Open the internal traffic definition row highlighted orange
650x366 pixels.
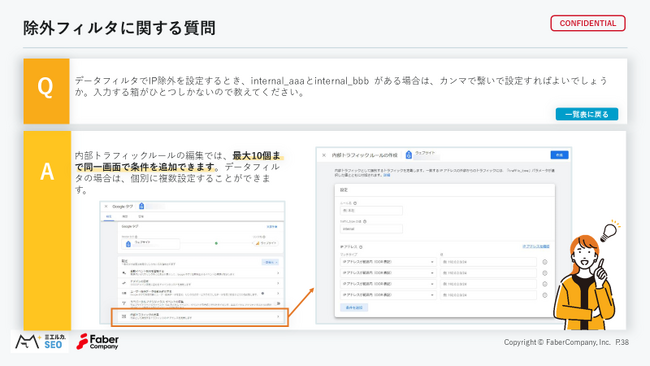coord(200,317)
